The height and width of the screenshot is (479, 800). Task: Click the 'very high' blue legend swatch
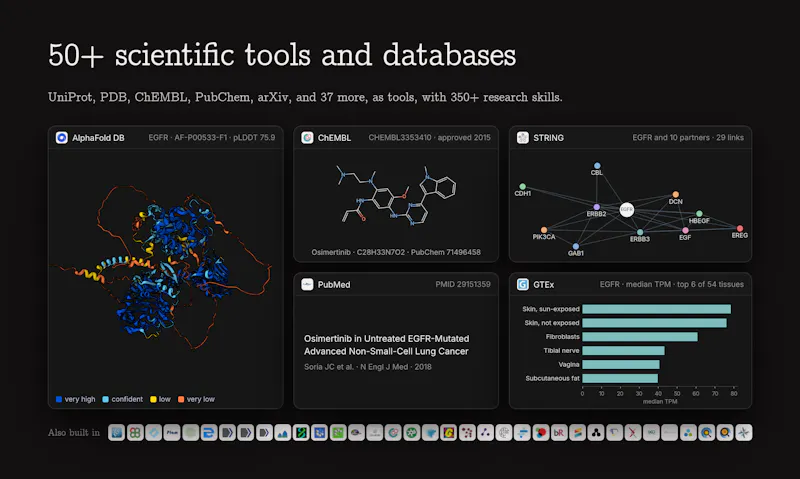tap(59, 399)
